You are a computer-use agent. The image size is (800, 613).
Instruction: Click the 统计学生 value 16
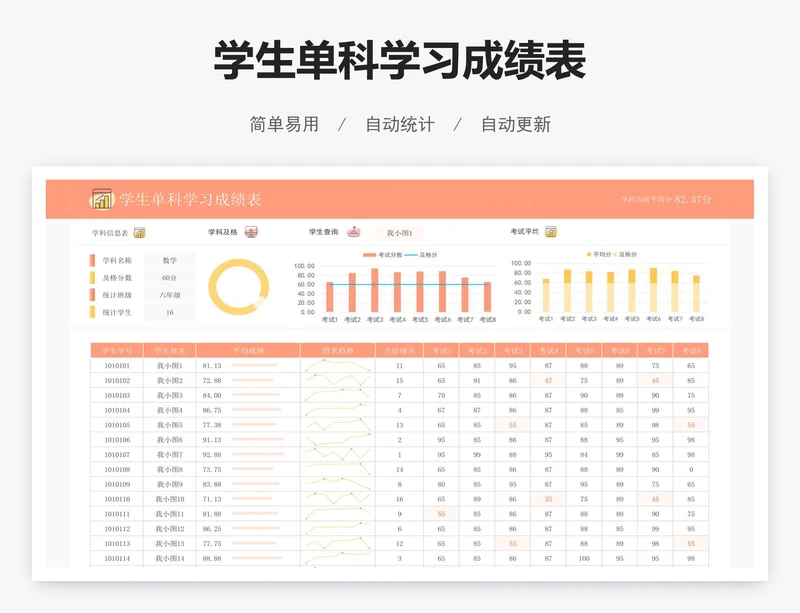click(x=170, y=312)
